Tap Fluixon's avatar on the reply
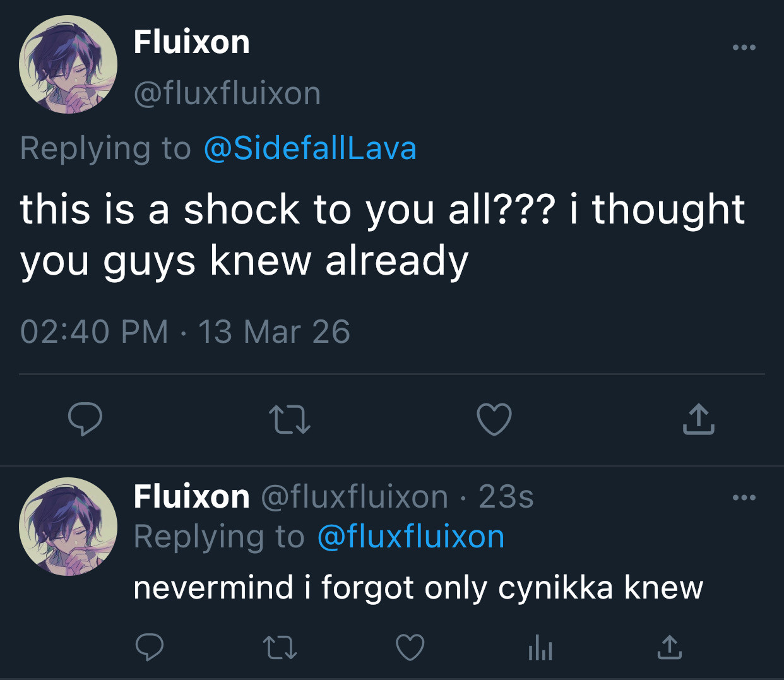This screenshot has height=680, width=784. click(x=68, y=526)
